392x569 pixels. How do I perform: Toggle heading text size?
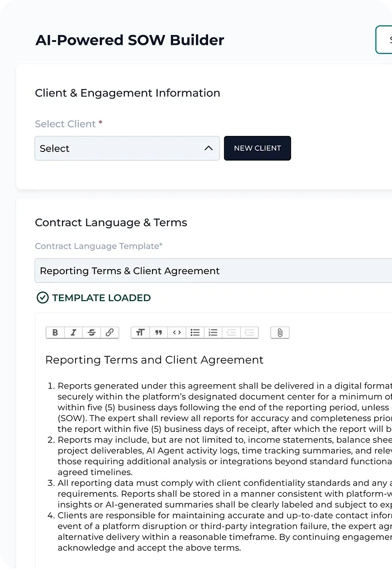[140, 333]
